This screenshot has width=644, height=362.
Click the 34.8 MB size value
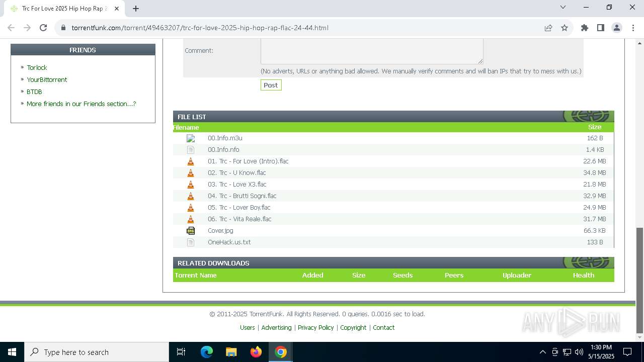point(595,172)
